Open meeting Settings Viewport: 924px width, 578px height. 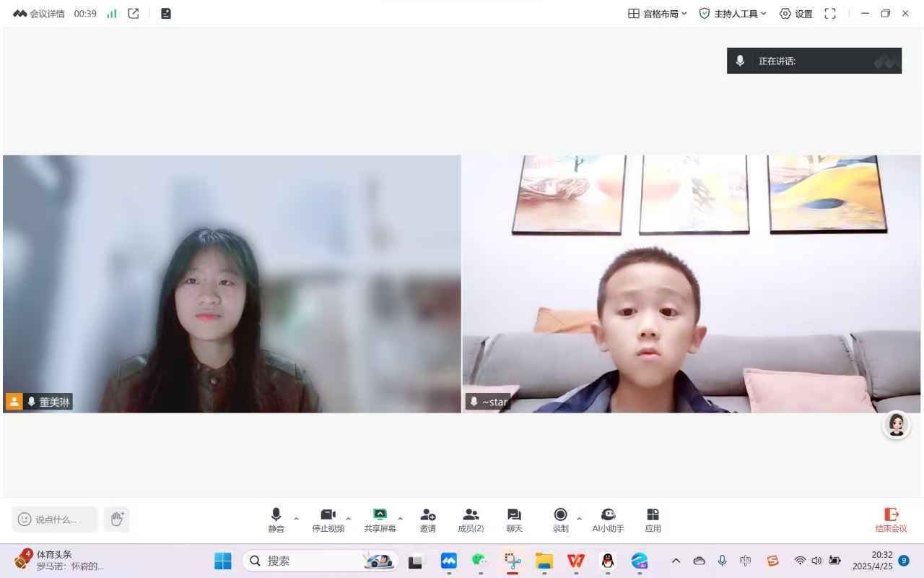click(796, 14)
